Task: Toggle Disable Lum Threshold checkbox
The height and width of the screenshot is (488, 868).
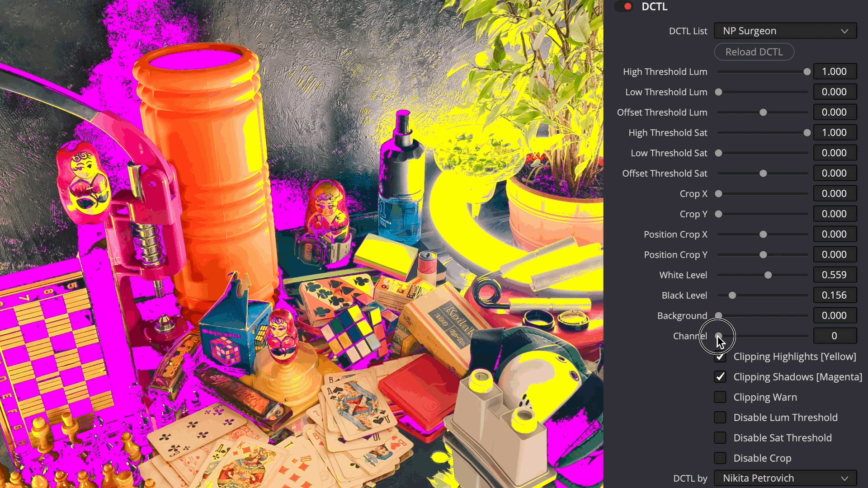Action: pyautogui.click(x=720, y=417)
